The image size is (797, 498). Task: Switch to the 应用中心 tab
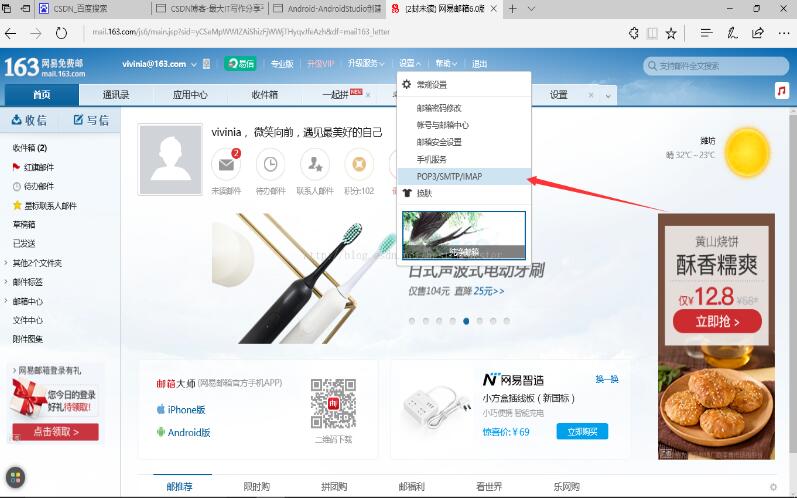(x=190, y=95)
